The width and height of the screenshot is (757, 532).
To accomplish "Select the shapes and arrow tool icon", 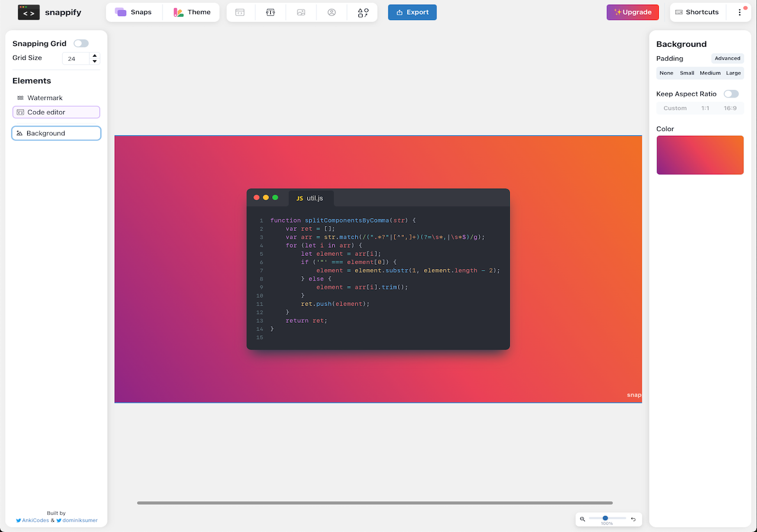I will (363, 12).
